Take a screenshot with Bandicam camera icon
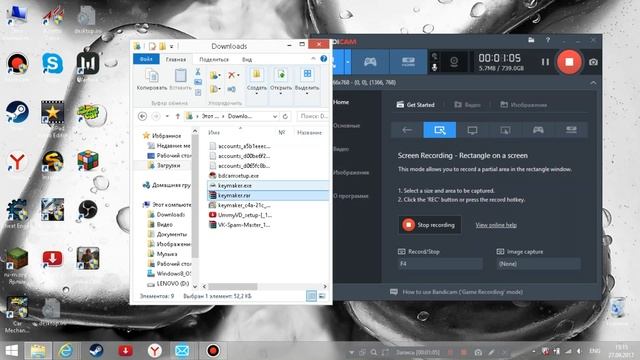640x360 pixels. [593, 62]
